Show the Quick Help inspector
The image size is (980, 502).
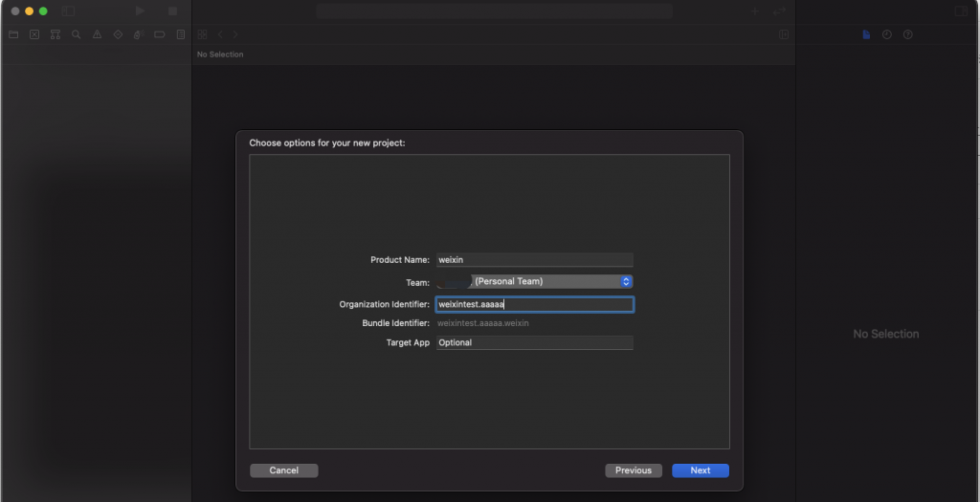click(907, 34)
